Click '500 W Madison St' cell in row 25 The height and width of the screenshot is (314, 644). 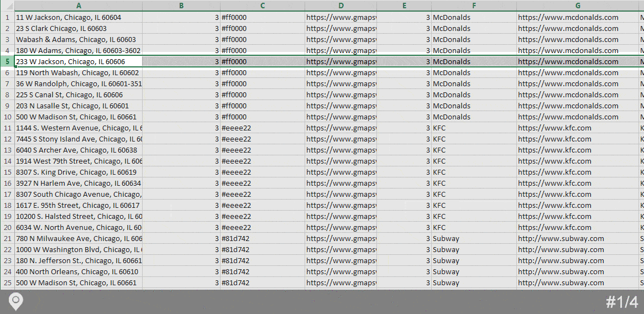pos(78,282)
